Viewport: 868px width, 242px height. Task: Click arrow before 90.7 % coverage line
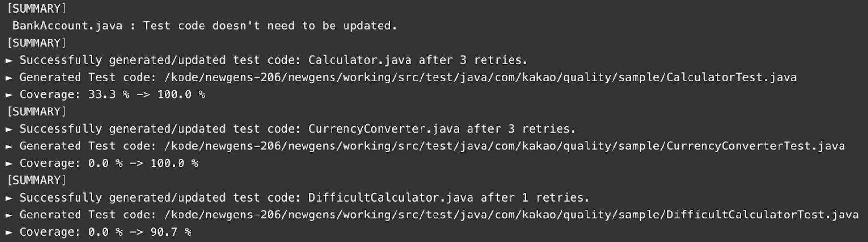click(x=9, y=232)
